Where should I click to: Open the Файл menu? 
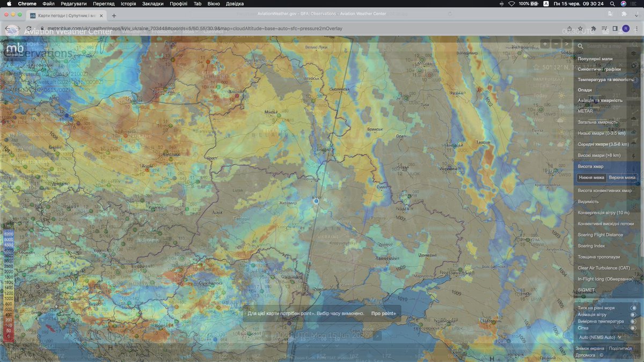click(x=48, y=4)
